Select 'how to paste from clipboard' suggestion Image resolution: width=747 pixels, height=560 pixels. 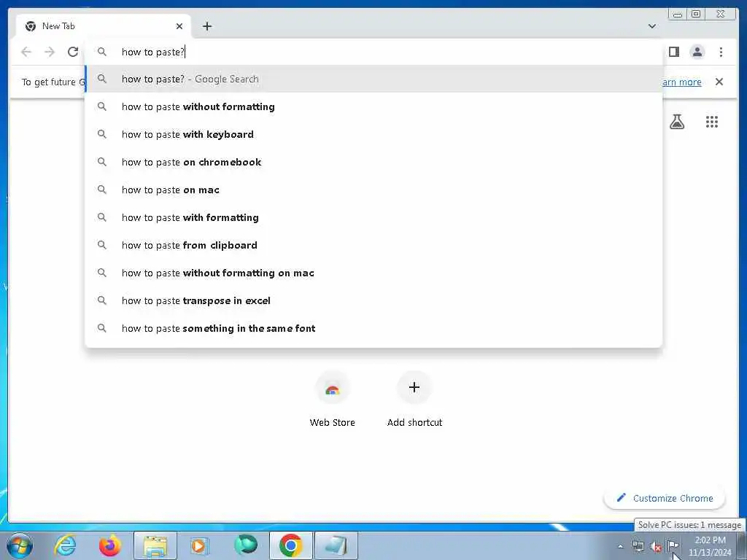(373, 245)
